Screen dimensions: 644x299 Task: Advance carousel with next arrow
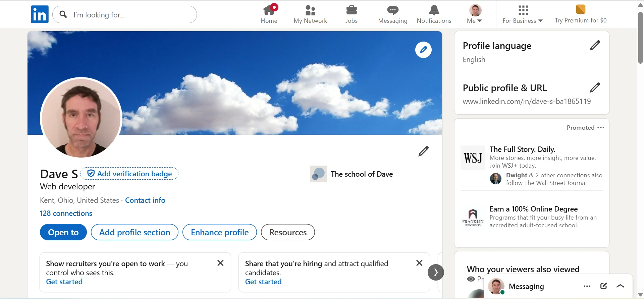(436, 272)
